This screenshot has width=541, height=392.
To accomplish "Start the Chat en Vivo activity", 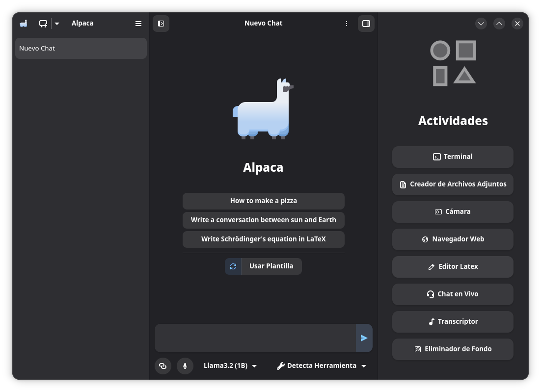I will click(453, 294).
